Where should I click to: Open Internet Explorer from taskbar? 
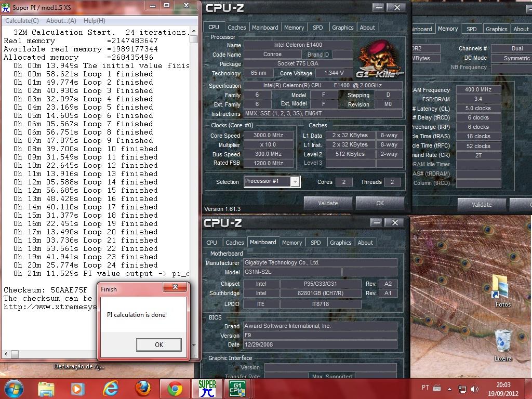[111, 389]
